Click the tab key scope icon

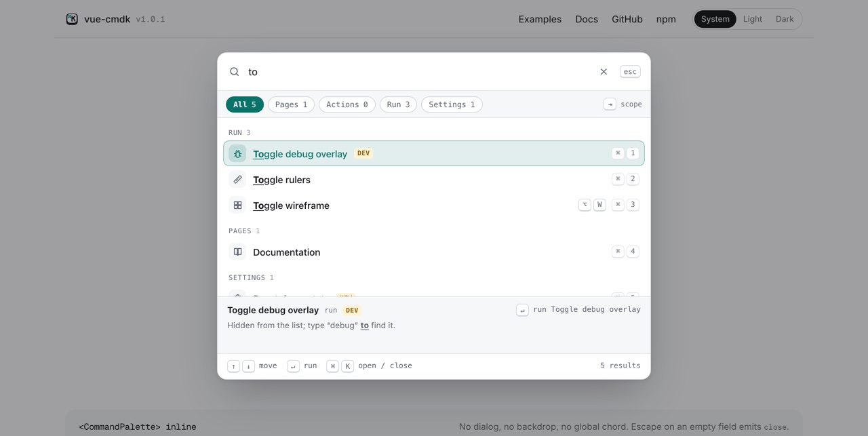coord(610,104)
